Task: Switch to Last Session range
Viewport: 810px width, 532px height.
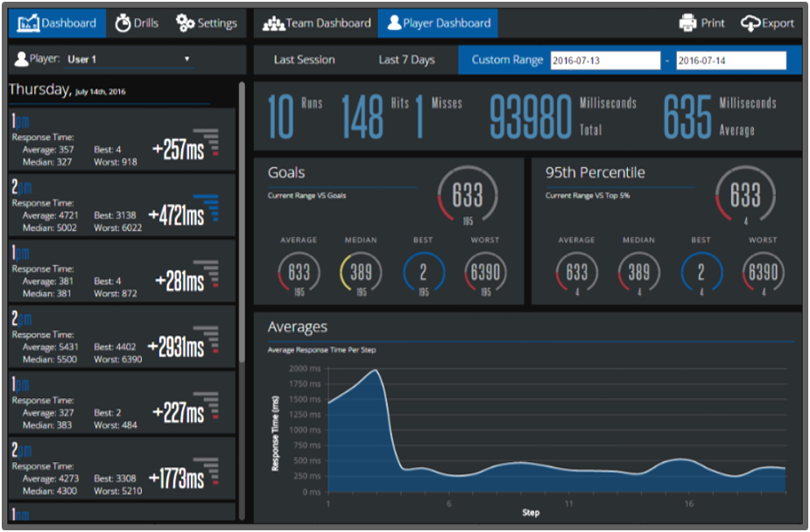Action: (304, 59)
